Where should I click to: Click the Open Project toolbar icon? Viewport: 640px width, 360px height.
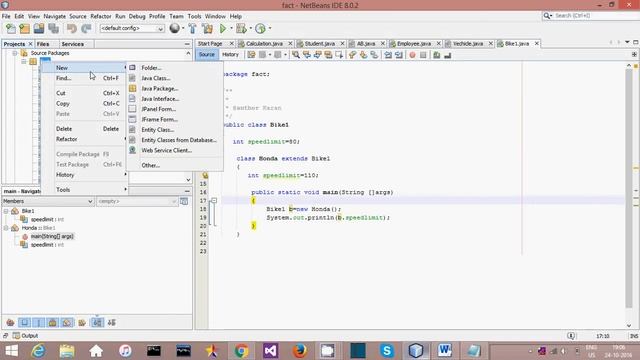[x=39, y=29]
